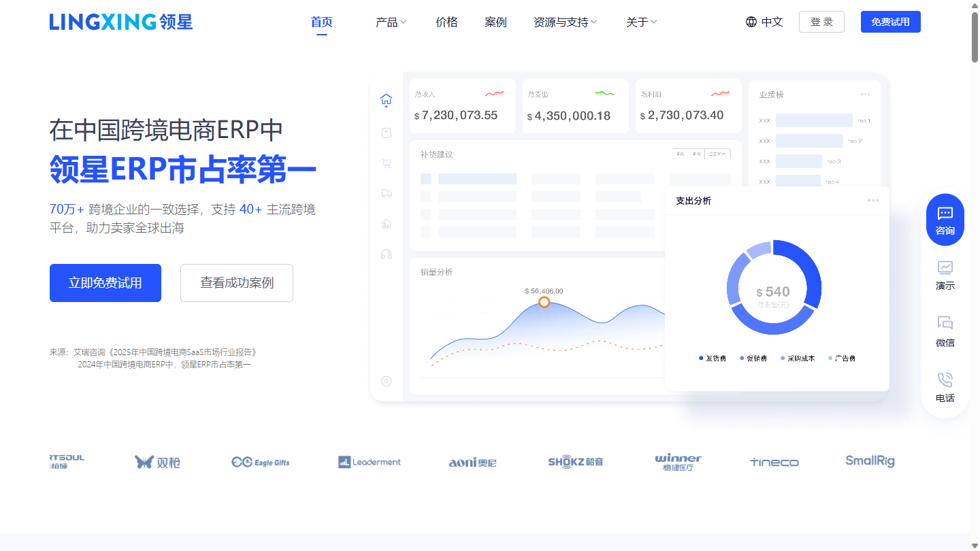The height and width of the screenshot is (551, 980).
Task: Click the $ 7,230,073.55 value
Action: point(456,116)
